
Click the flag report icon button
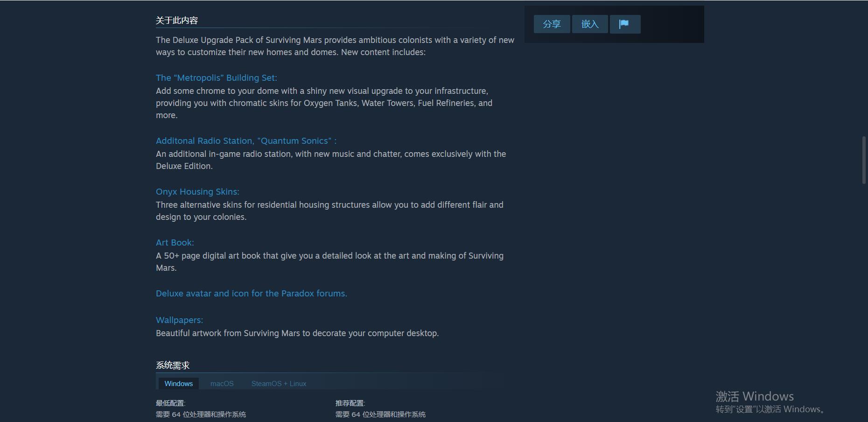pos(625,24)
